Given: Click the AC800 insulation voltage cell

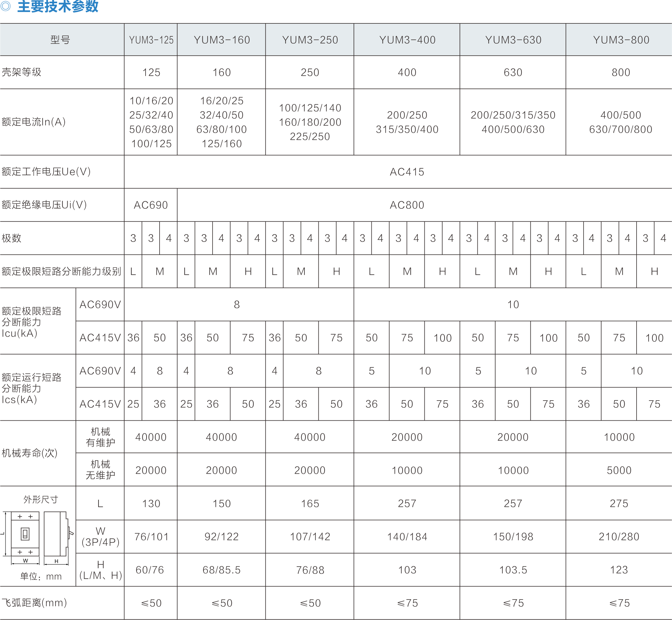Looking at the screenshot, I should pyautogui.click(x=407, y=205).
